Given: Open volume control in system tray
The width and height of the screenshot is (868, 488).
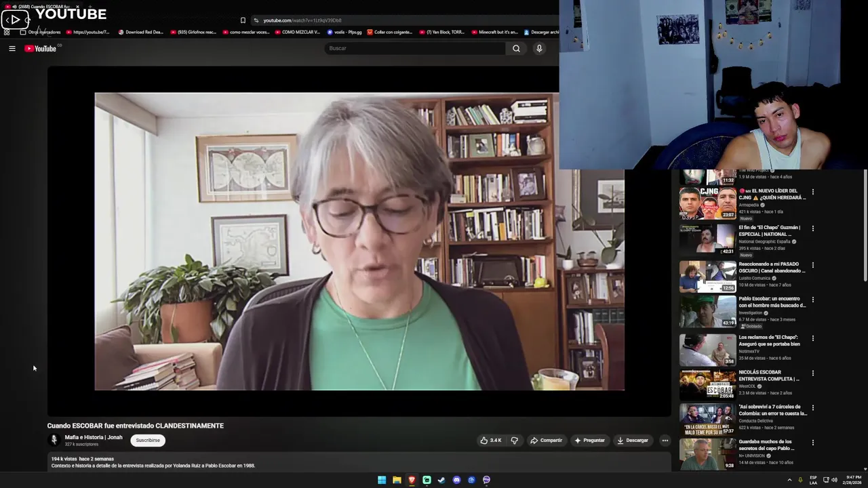Looking at the screenshot, I should (834, 480).
